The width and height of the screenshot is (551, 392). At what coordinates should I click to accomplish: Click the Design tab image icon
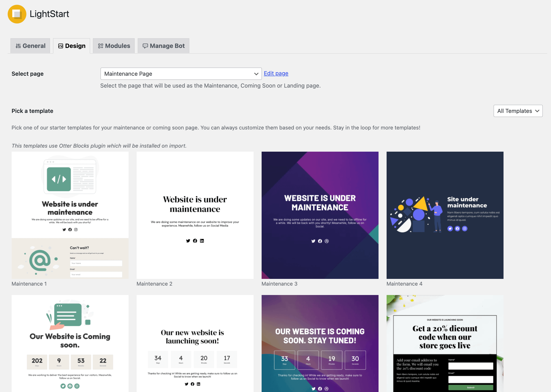tap(60, 46)
